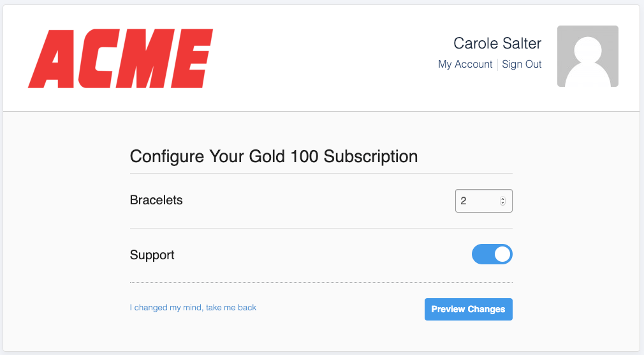Open the user avatar profile picture
Viewport: 644px width, 355px height.
tap(587, 56)
